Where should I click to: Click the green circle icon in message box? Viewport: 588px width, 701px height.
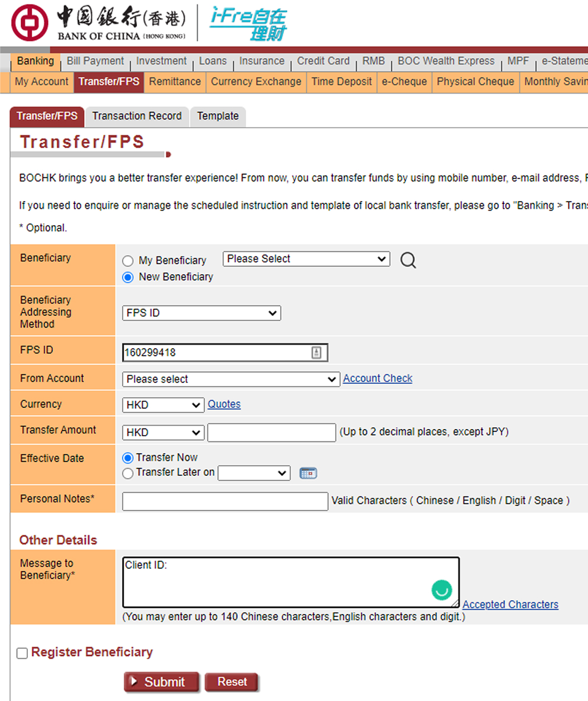click(442, 590)
